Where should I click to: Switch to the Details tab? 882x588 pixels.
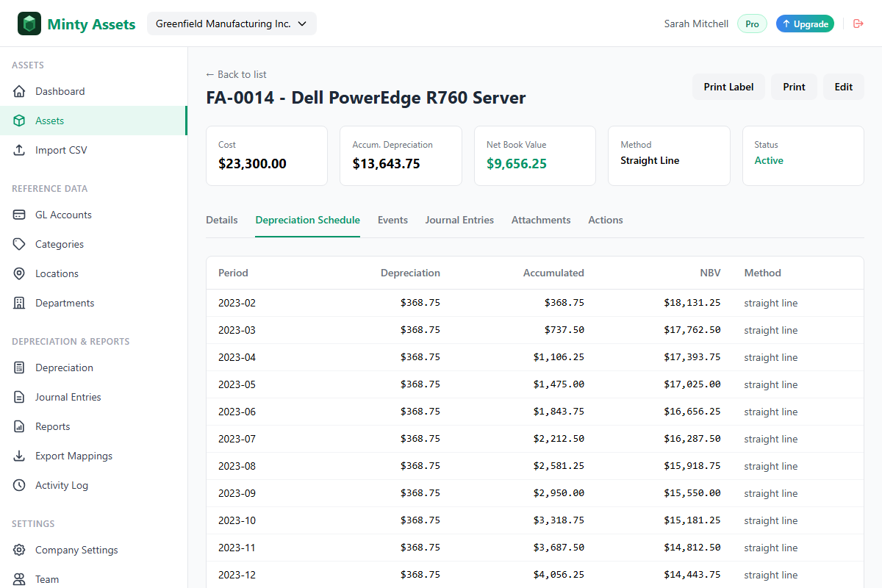tap(222, 220)
